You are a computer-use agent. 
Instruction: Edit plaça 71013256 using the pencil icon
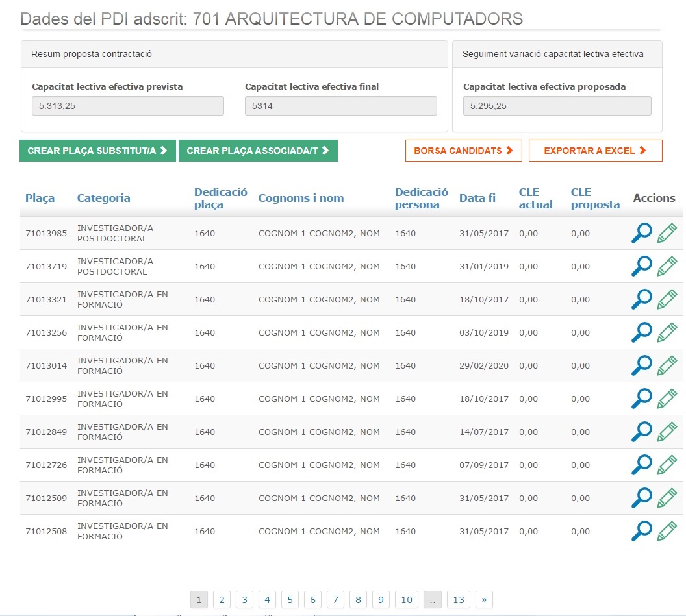click(667, 332)
